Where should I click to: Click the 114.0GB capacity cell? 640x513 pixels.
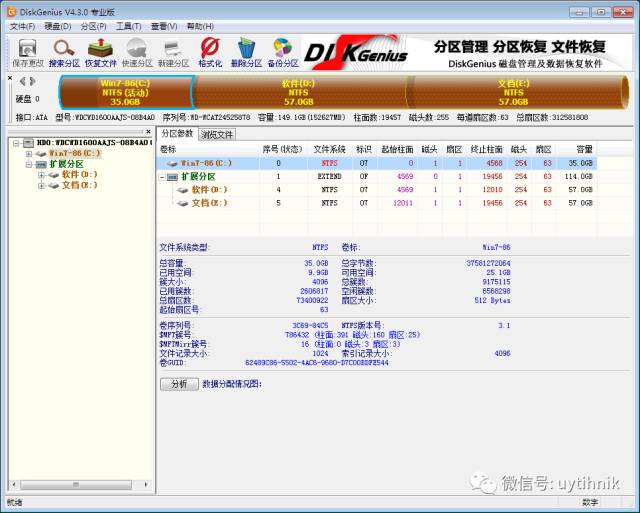click(x=579, y=177)
